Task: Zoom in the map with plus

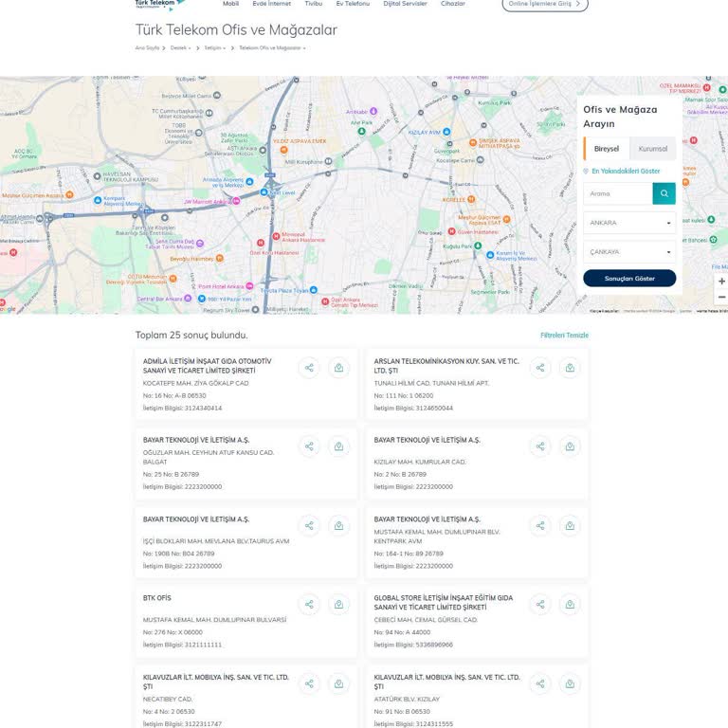Action: point(721,281)
